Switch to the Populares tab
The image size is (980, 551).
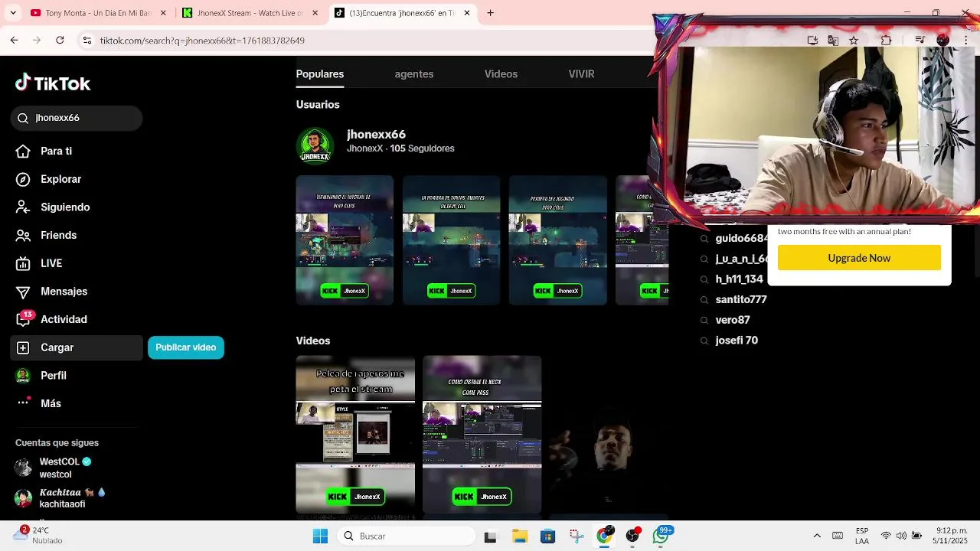320,74
